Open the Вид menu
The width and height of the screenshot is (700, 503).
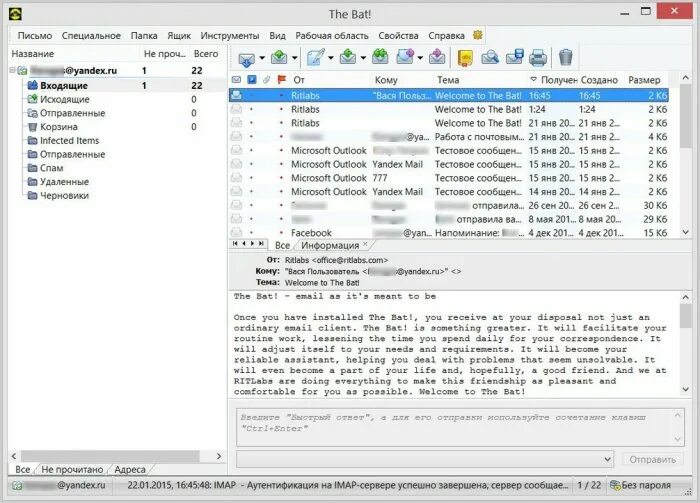pos(277,36)
